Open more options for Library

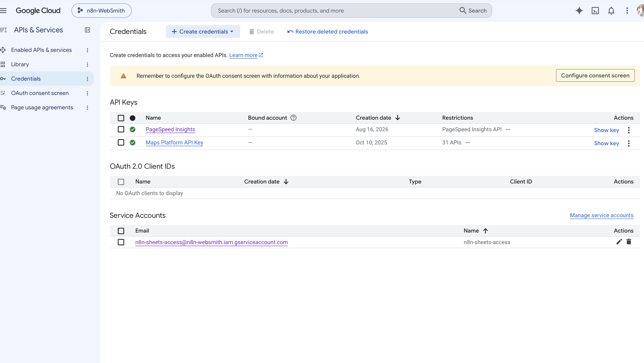(87, 64)
